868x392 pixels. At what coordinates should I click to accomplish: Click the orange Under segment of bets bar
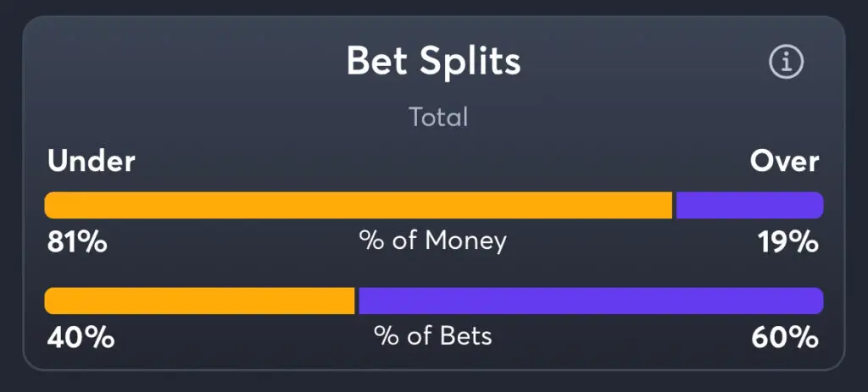(x=199, y=301)
